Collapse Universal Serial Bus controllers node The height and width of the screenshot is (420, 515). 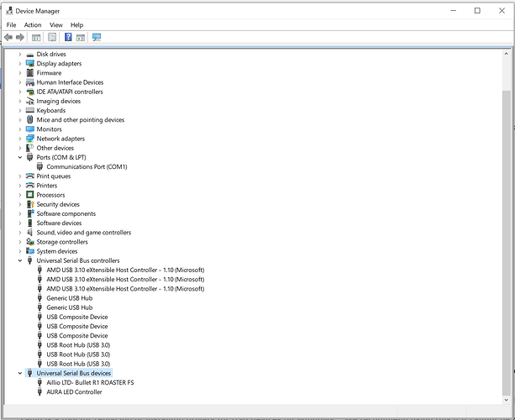pyautogui.click(x=20, y=260)
